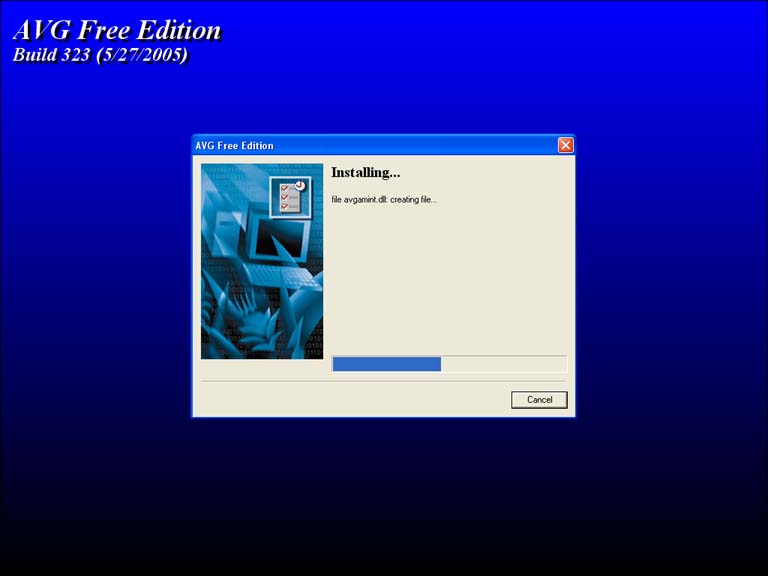Click the empty title bar area beside close button
768x576 pixels.
420,146
